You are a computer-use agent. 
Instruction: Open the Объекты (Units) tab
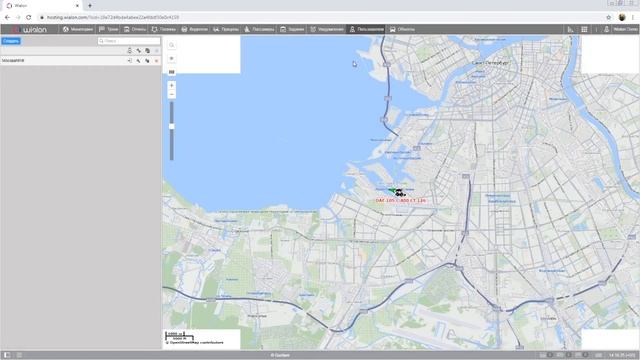[402, 29]
